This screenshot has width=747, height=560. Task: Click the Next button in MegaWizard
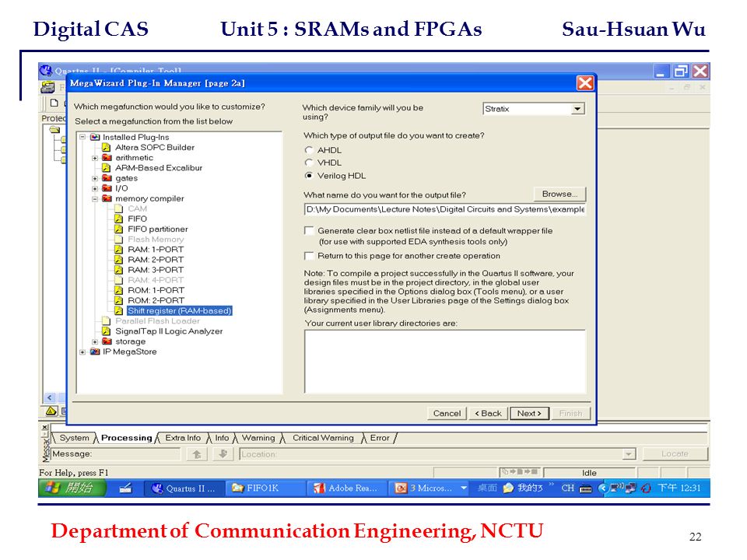529,413
